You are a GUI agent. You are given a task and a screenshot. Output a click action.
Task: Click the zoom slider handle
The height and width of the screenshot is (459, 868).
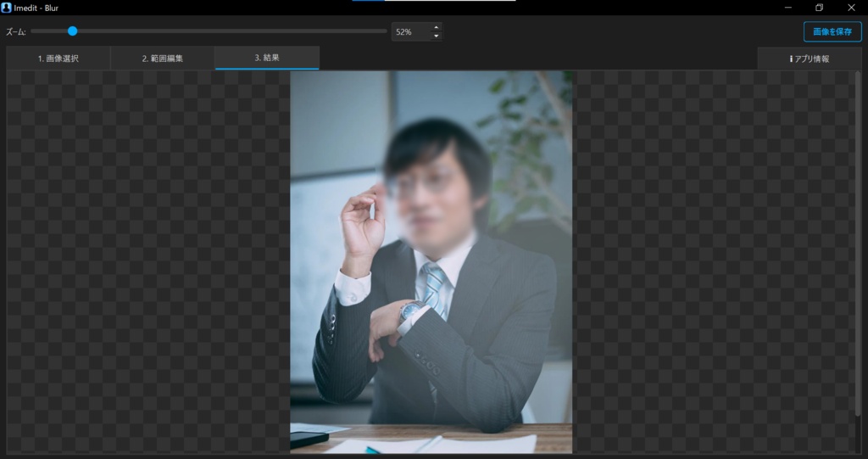[x=73, y=31]
